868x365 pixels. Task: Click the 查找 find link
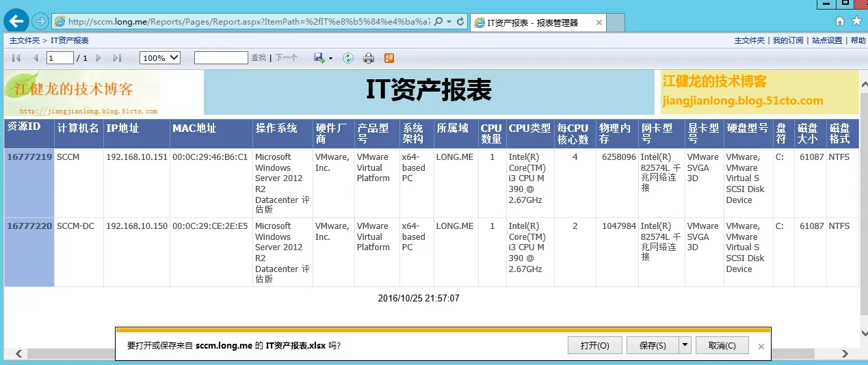[259, 58]
